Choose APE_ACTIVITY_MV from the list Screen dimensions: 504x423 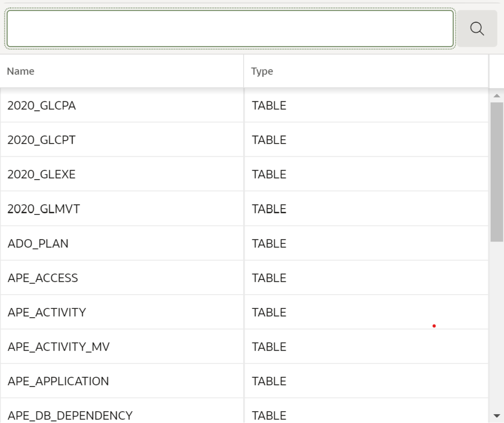coord(244,347)
